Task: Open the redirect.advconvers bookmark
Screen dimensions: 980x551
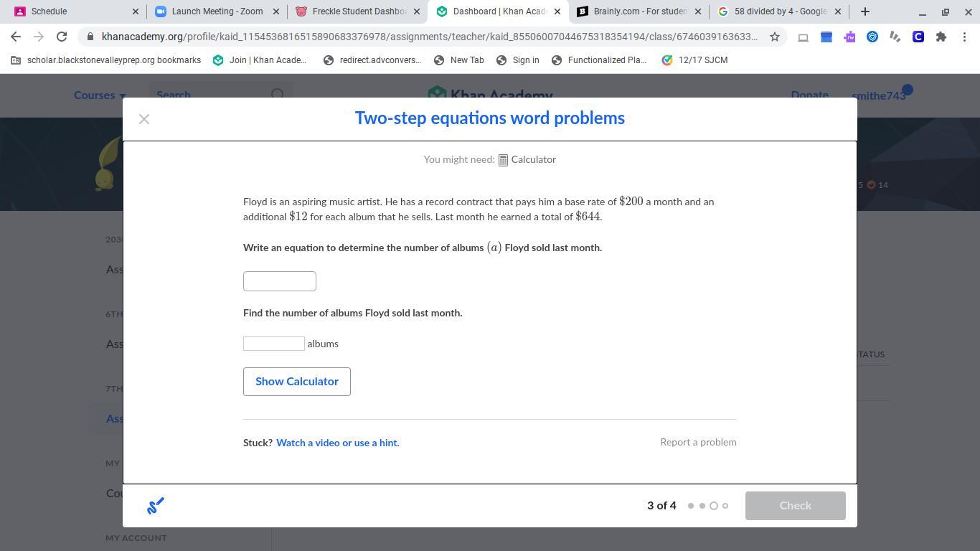Action: point(372,60)
